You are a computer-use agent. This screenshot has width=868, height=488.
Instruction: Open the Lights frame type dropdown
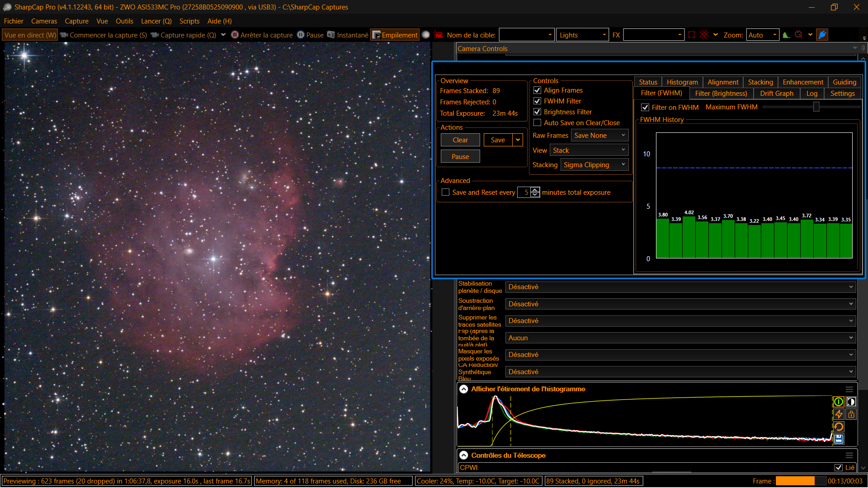point(582,35)
